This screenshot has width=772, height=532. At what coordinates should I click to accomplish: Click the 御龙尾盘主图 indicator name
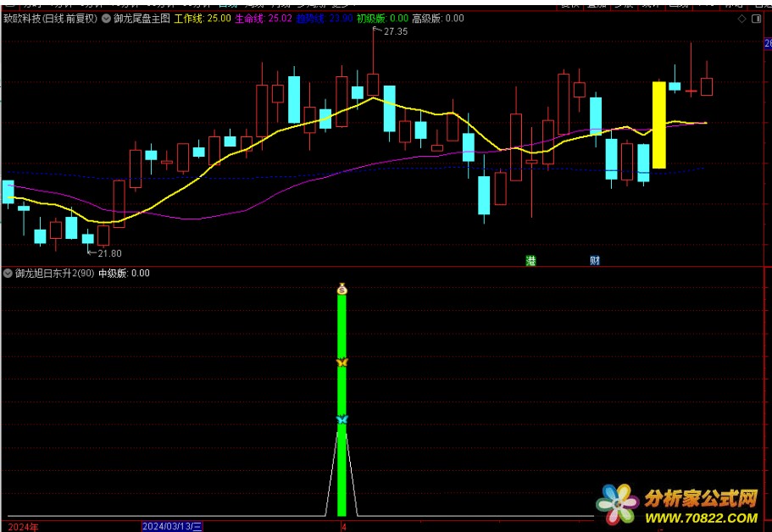click(142, 19)
